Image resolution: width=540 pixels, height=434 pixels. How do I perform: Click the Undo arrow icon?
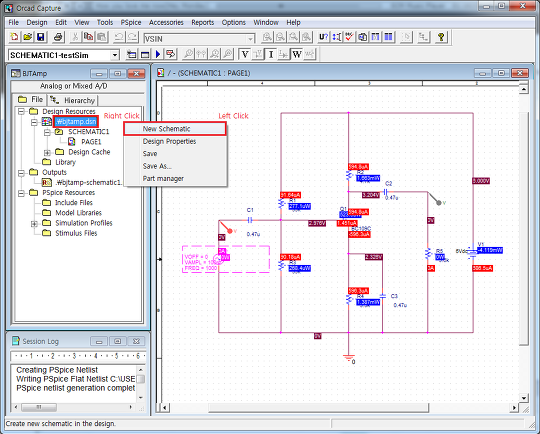[x=119, y=37]
